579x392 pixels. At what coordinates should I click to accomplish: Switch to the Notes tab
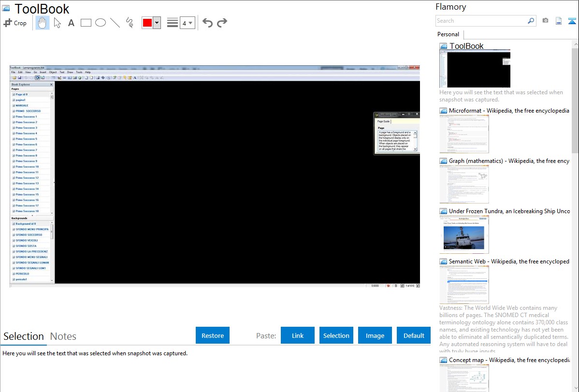pos(63,336)
